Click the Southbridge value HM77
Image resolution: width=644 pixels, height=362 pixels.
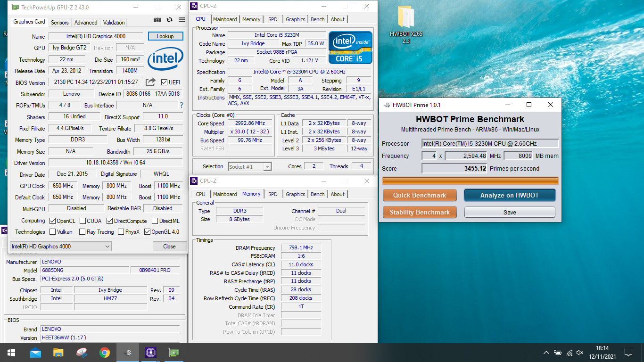110,298
